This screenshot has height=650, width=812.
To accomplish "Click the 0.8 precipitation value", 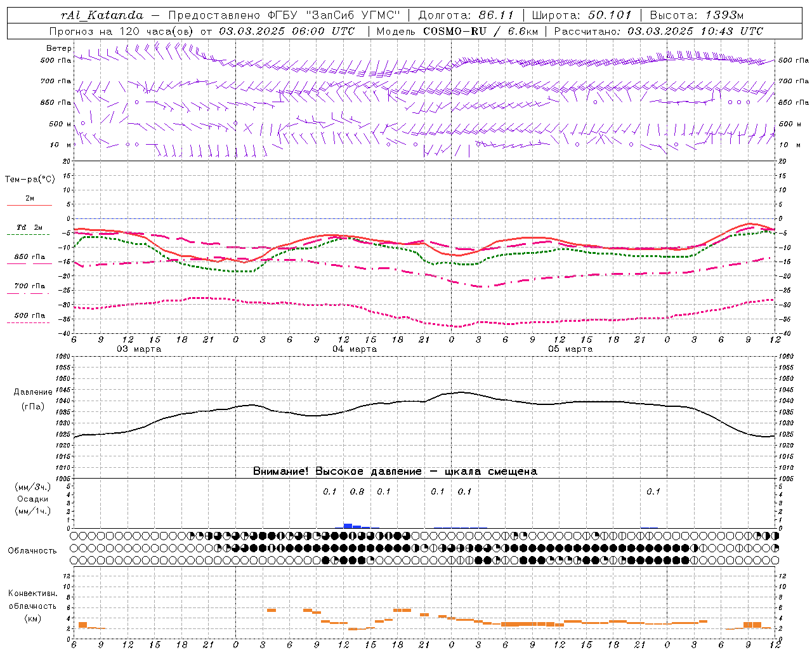I will pos(357,491).
